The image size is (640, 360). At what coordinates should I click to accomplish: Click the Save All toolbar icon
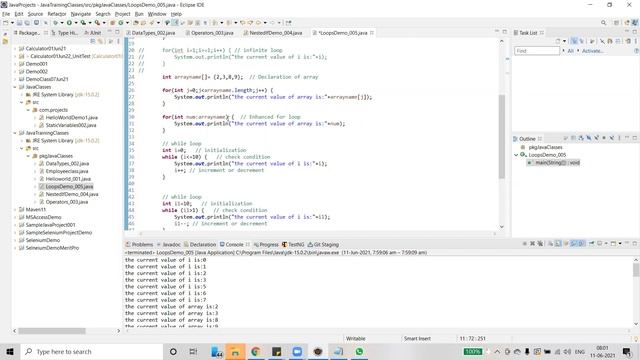coord(27,22)
